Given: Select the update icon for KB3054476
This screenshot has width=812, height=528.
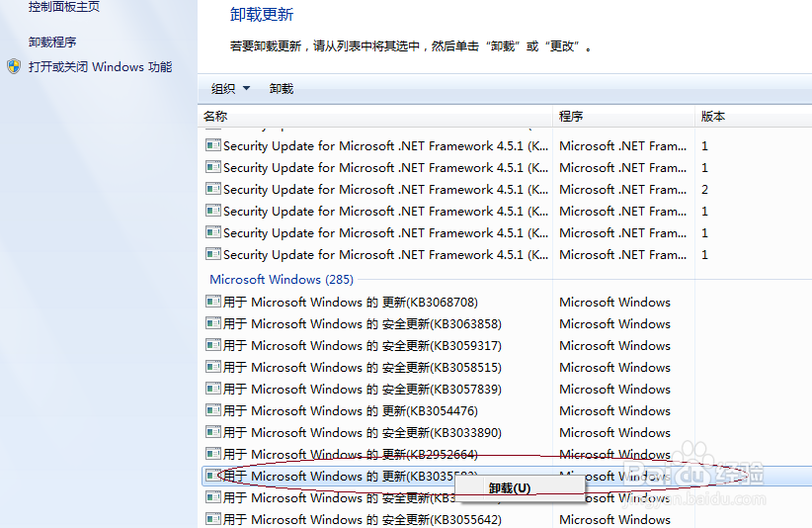Looking at the screenshot, I should [213, 410].
